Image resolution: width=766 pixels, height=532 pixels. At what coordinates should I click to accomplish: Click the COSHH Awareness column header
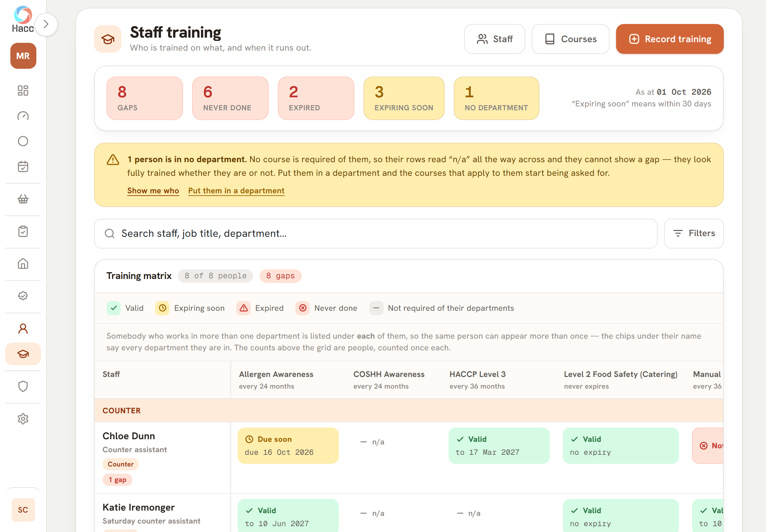point(389,374)
